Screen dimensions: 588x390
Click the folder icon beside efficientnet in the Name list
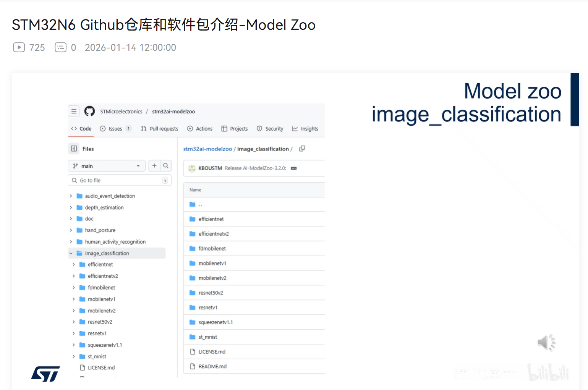[x=193, y=219]
